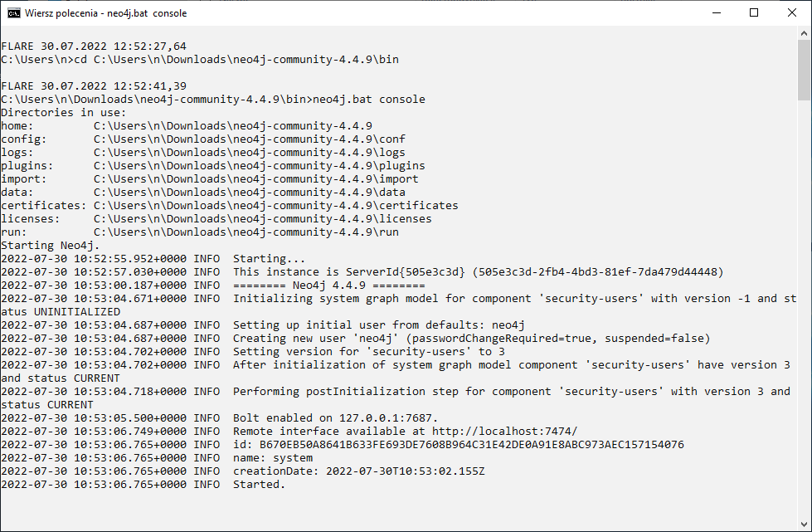This screenshot has height=532, width=812.
Task: Click the final 'Started.' log message
Action: coord(259,485)
